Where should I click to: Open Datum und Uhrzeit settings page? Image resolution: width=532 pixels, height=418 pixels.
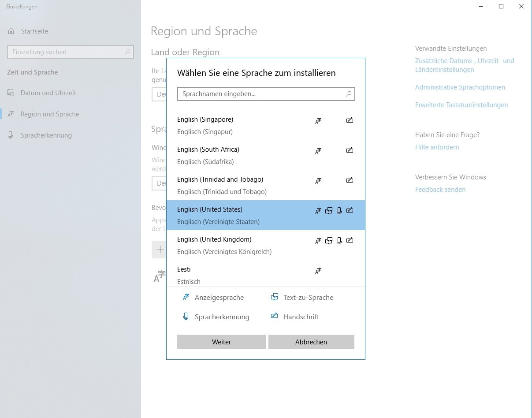pos(48,93)
